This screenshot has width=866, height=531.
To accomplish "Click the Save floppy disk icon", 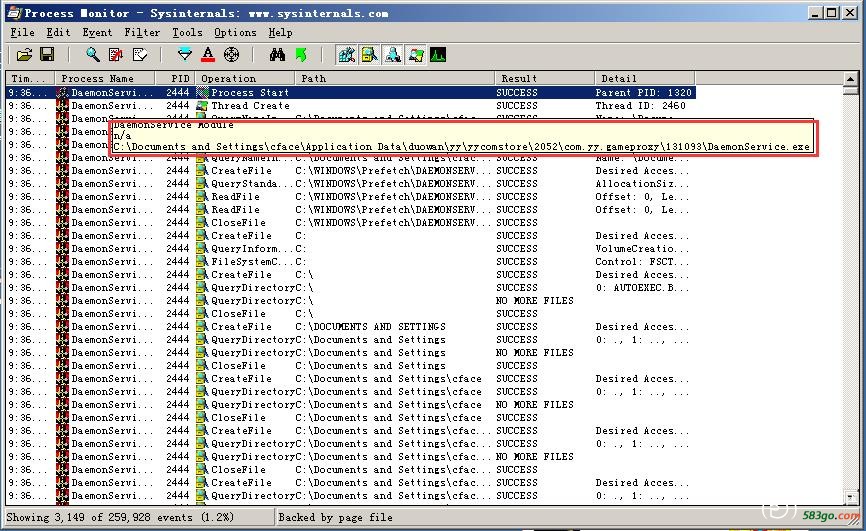I will pos(47,55).
